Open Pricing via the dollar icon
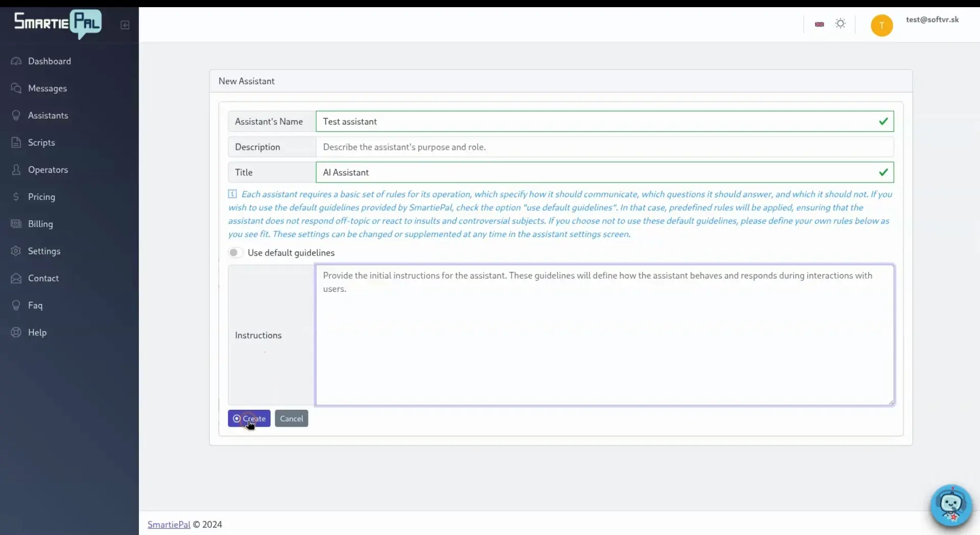980x535 pixels. tap(16, 197)
